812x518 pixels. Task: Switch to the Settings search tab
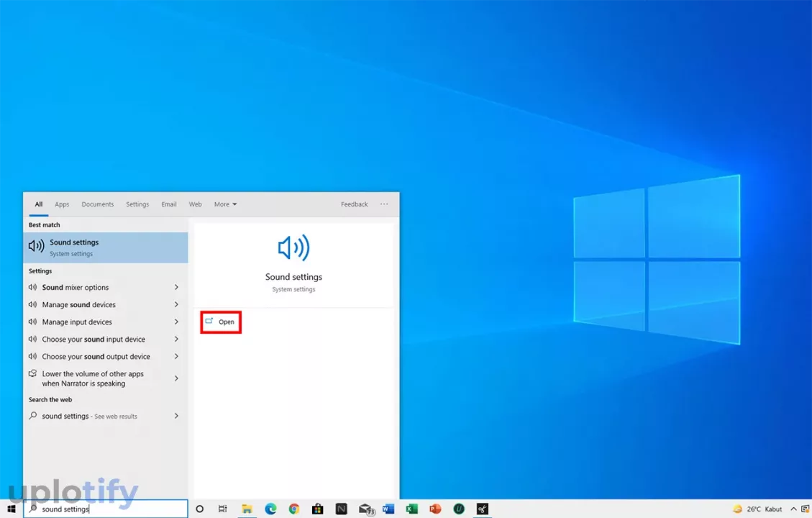coord(137,204)
